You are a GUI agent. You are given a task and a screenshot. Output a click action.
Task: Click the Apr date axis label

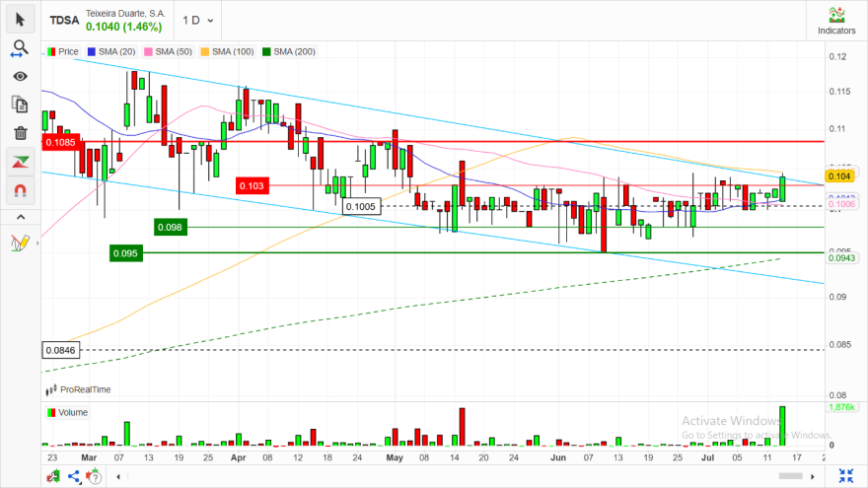[x=238, y=457]
